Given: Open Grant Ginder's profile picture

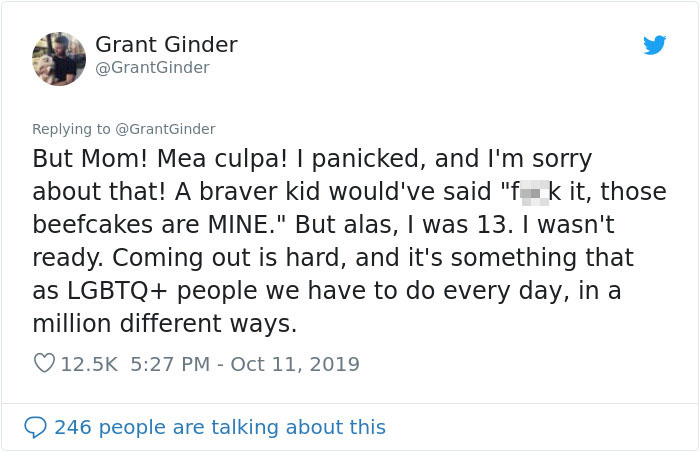Looking at the screenshot, I should [x=59, y=59].
